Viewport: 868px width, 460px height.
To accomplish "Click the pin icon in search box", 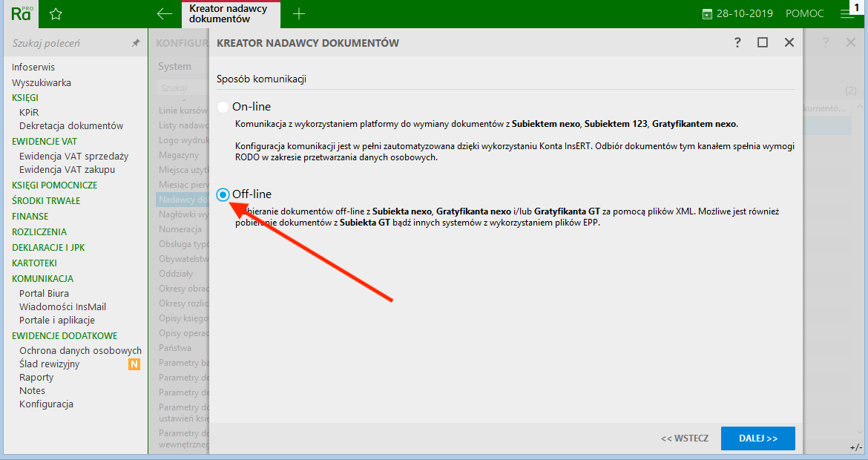I will pyautogui.click(x=136, y=44).
